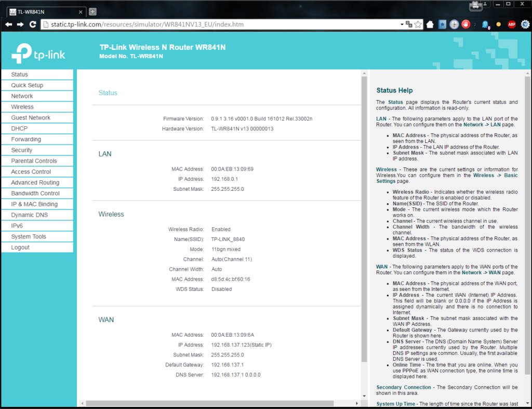Open the Network menu section

22,96
